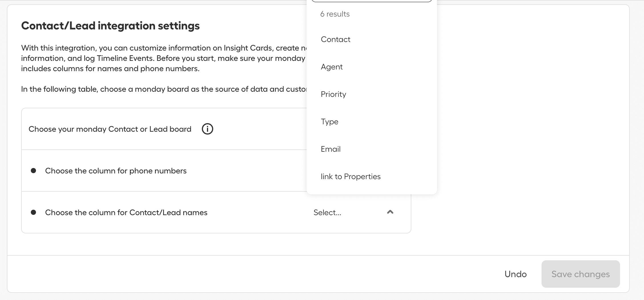Click the bullet beside the Contact/Lead names row
Screen dimensions: 644x300
tap(33, 213)
